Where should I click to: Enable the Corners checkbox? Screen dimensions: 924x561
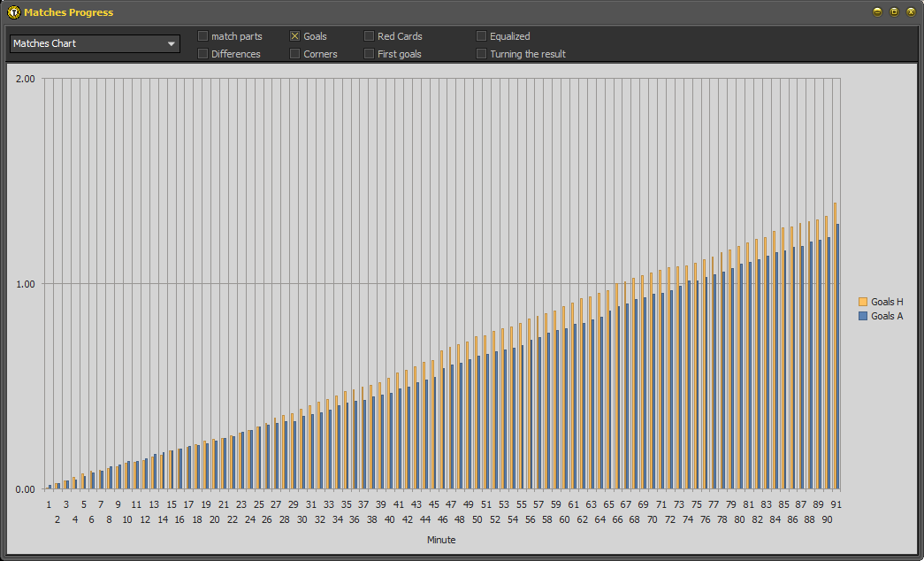point(295,54)
